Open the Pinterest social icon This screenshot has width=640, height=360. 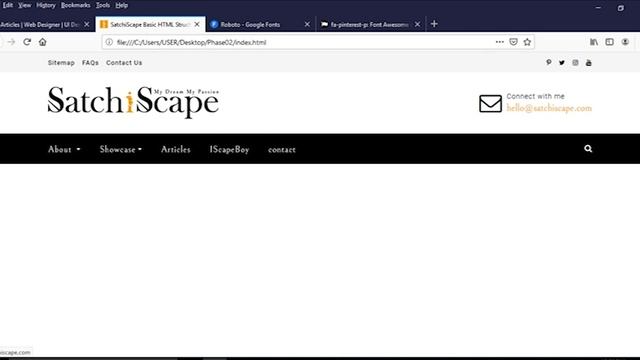[549, 62]
